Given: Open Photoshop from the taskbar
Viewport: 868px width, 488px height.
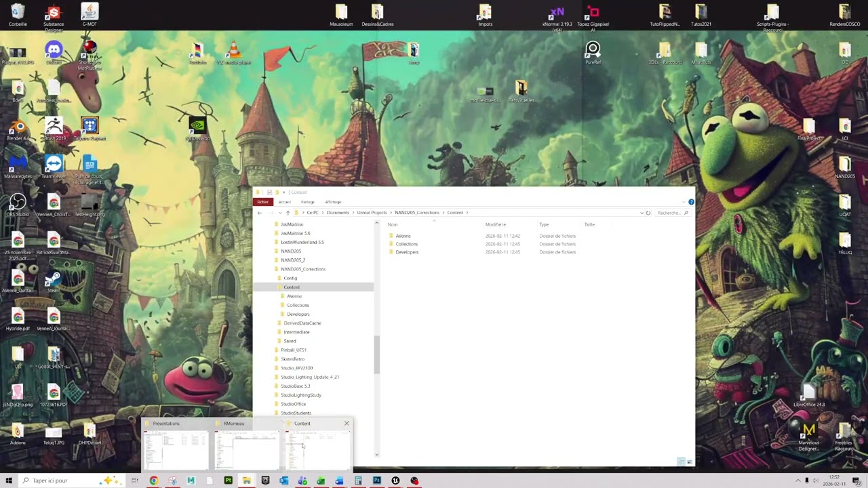Looking at the screenshot, I should tap(376, 481).
